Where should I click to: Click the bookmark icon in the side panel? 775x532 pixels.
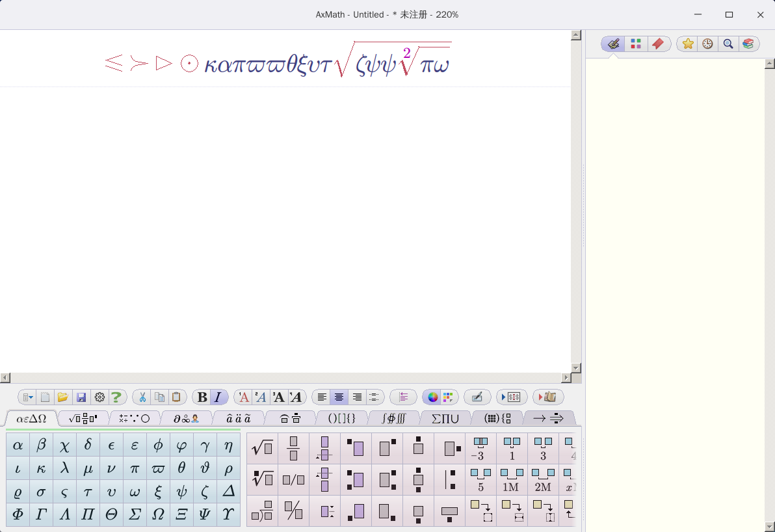(659, 44)
